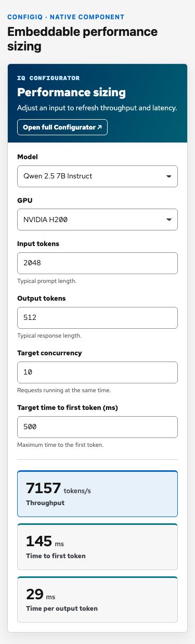Click the Performance sizing banner heading

coord(64,93)
